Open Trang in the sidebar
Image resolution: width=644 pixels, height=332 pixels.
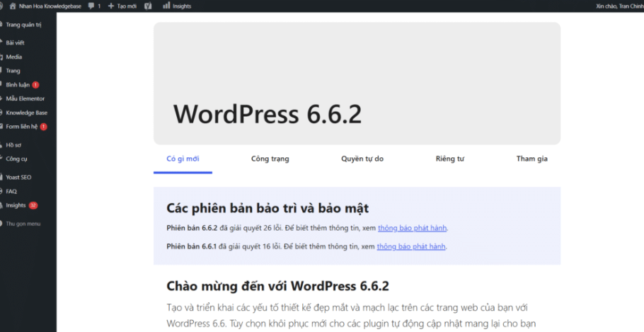[13, 71]
